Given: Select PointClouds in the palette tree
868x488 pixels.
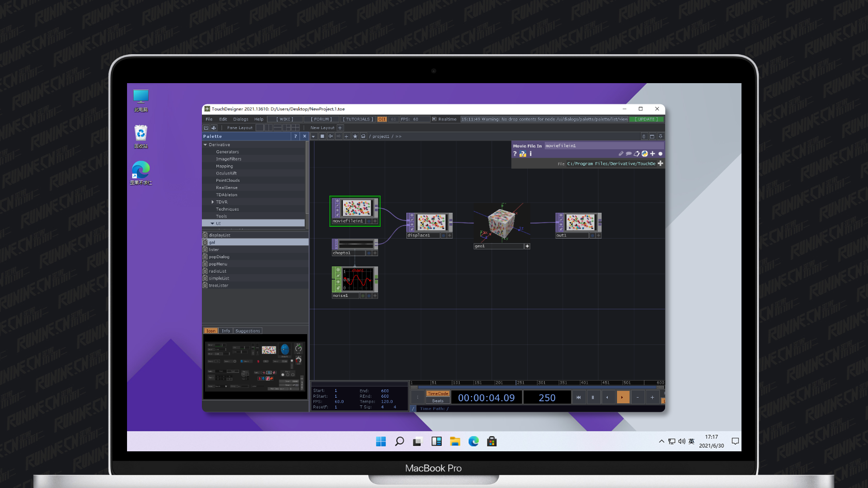Looking at the screenshot, I should click(x=228, y=180).
